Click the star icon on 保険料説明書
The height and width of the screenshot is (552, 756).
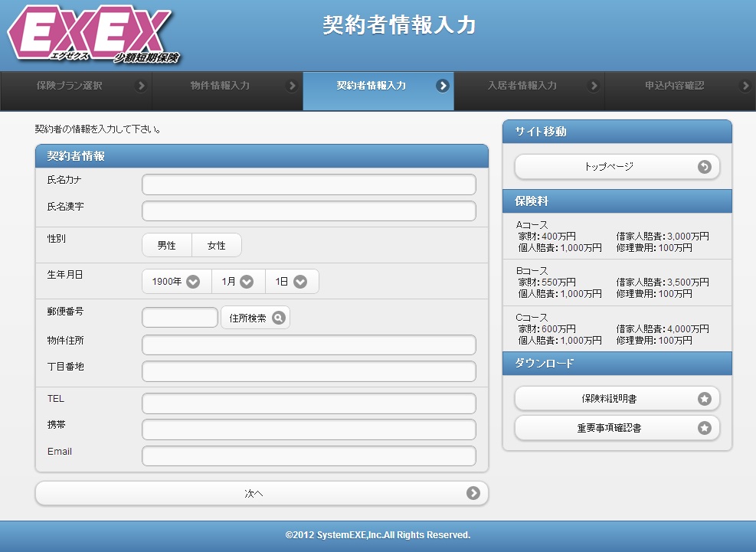click(x=705, y=399)
